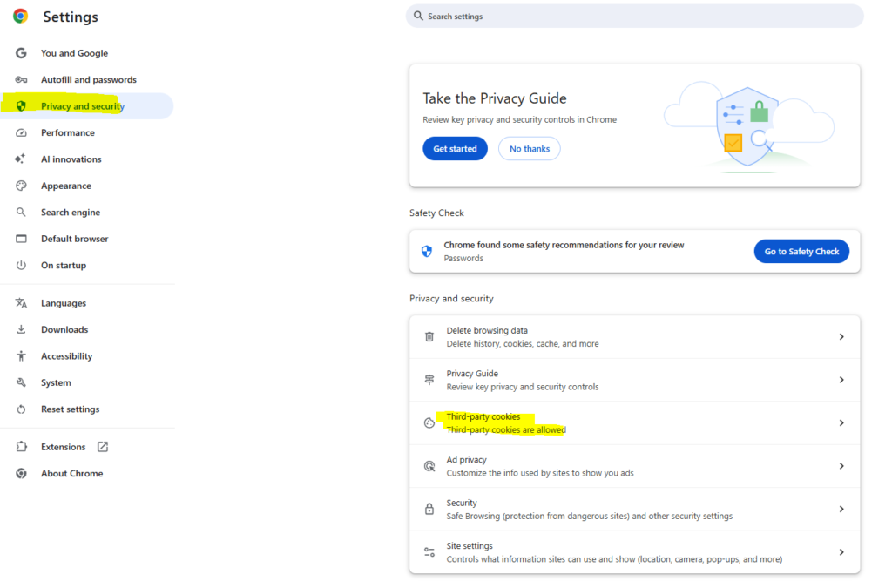Click the Third-party cookies cookie icon
The height and width of the screenshot is (588, 892).
[x=429, y=422]
